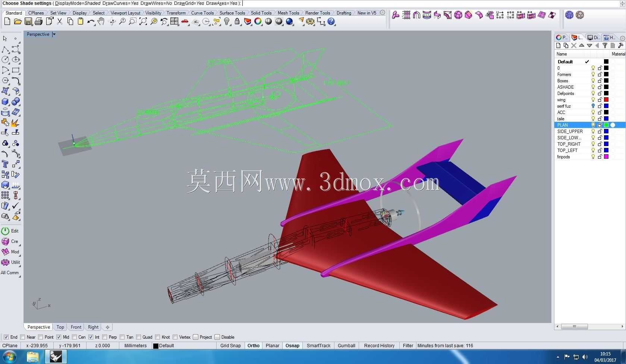Enable the Quad osnap checkbox

click(x=138, y=337)
